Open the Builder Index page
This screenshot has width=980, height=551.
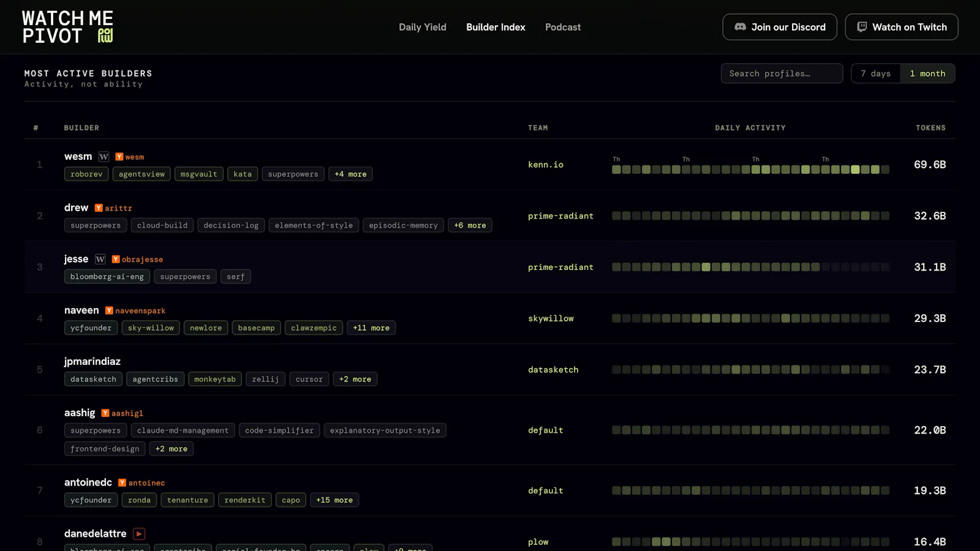[x=496, y=27]
